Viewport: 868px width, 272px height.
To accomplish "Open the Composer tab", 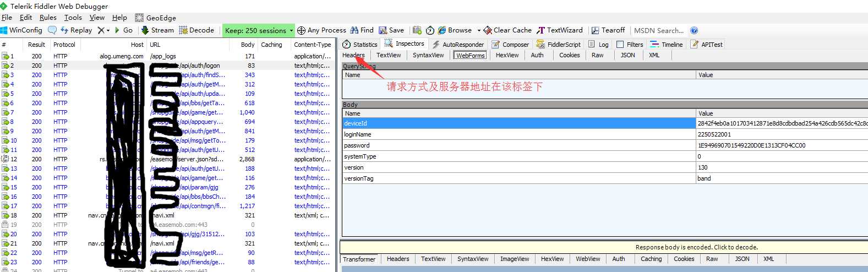I will click(x=510, y=44).
